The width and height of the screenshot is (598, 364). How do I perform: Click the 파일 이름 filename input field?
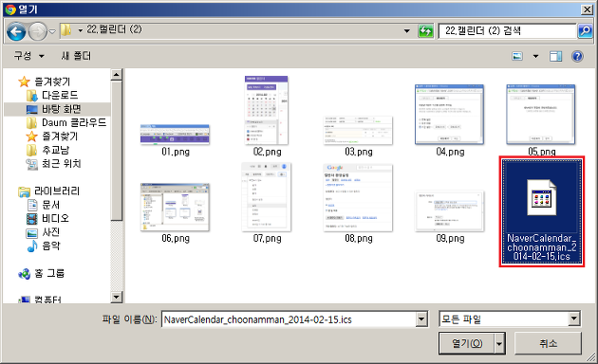[x=290, y=319]
